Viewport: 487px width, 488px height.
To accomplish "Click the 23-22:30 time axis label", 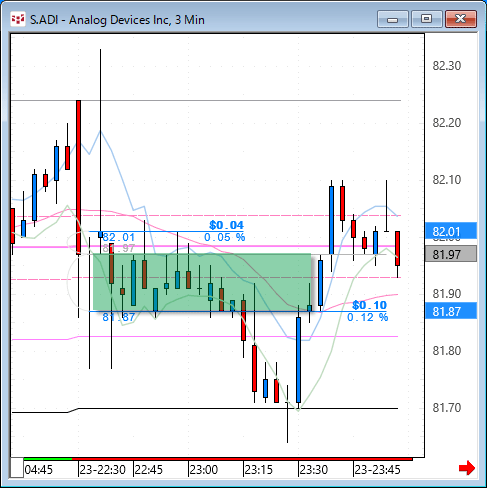I will point(102,470).
